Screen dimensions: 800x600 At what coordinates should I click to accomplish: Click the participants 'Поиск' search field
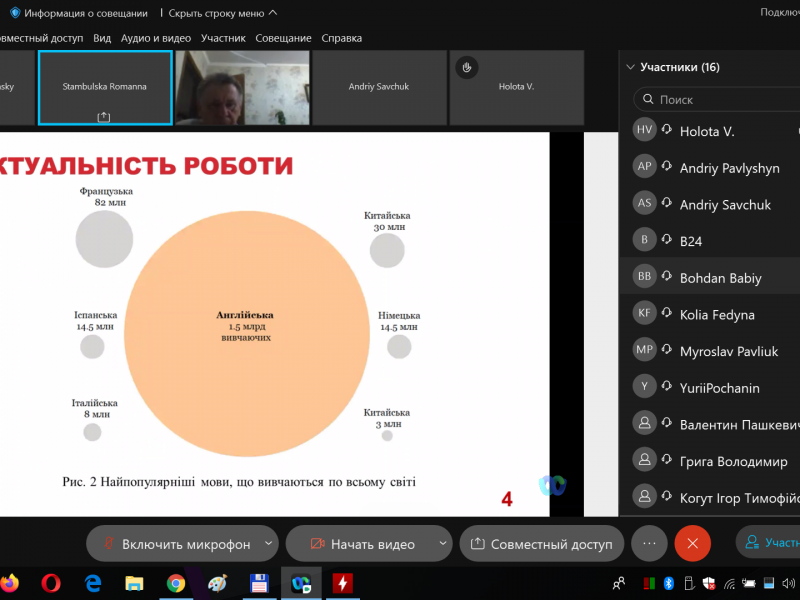(720, 100)
